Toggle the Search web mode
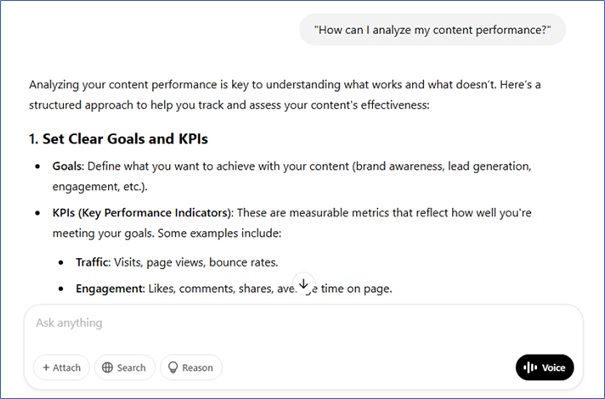 coord(125,367)
